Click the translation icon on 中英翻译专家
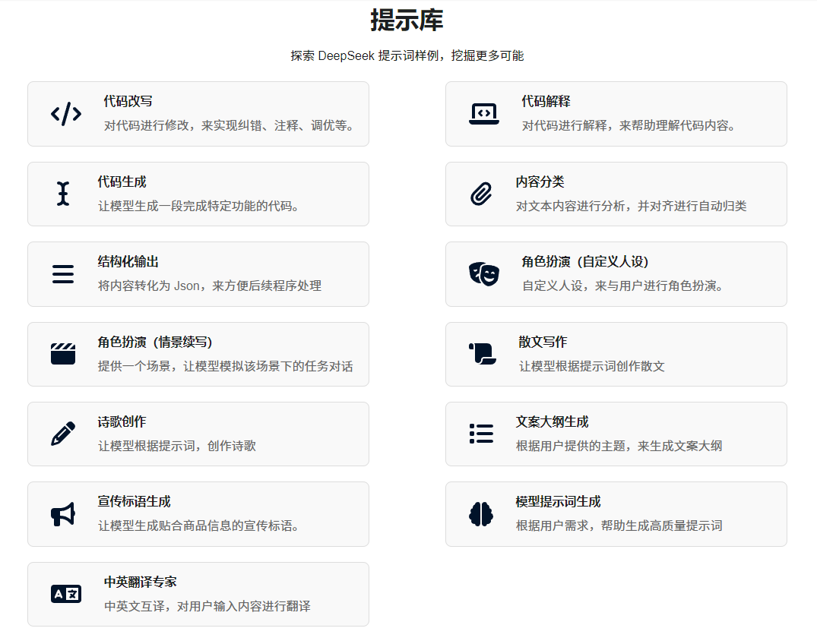The width and height of the screenshot is (817, 644). pyautogui.click(x=65, y=594)
